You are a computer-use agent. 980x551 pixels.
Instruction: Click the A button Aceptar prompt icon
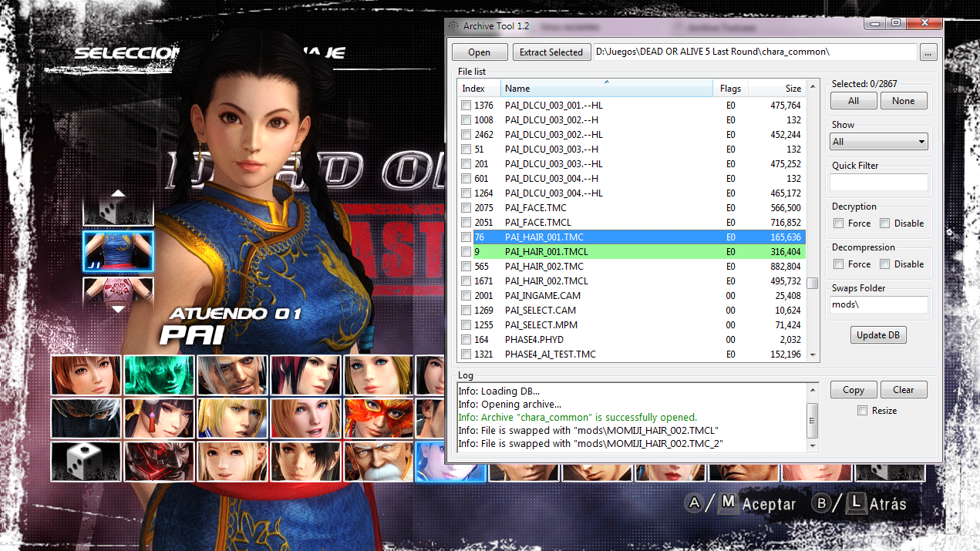tap(695, 503)
